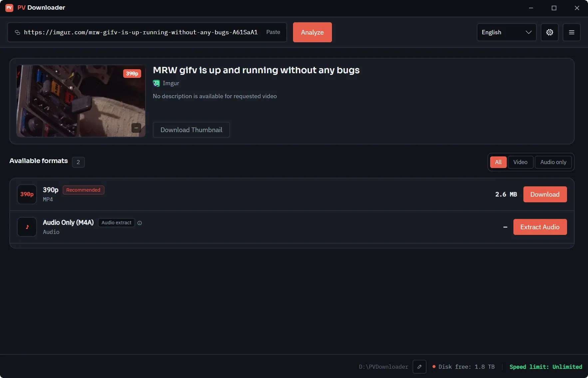Click the Extract Audio button

[x=540, y=227]
